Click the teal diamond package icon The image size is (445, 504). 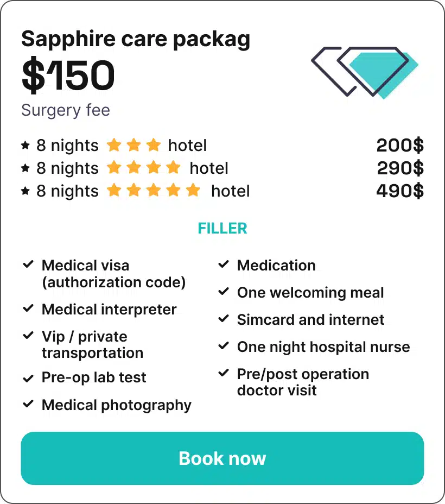[x=365, y=73]
